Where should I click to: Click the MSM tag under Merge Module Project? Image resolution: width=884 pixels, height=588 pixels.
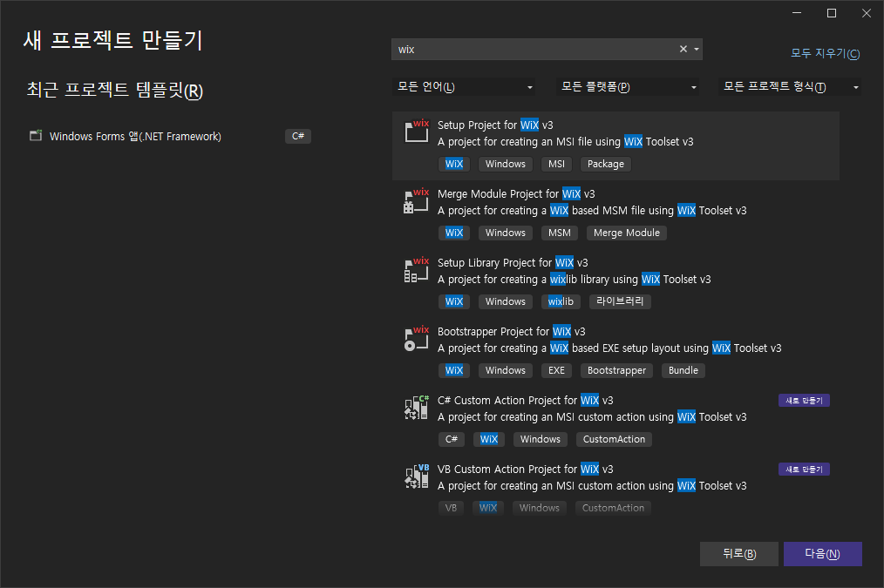(x=560, y=233)
